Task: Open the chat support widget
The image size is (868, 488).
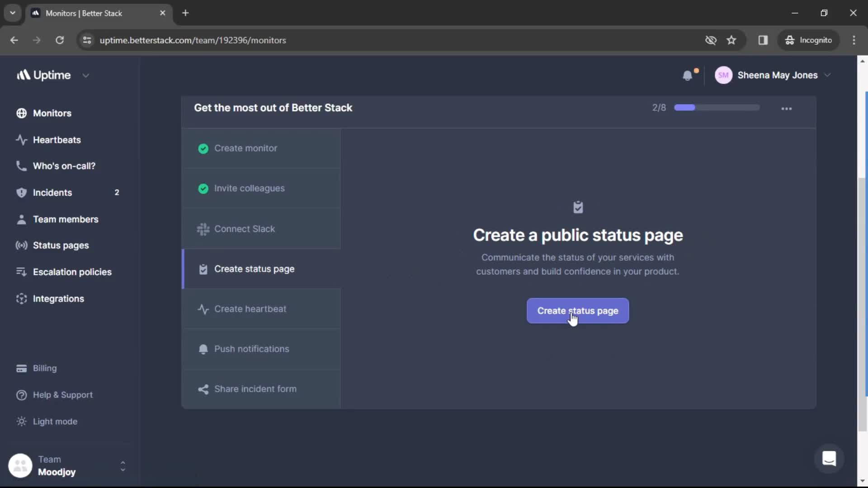Action: click(829, 459)
